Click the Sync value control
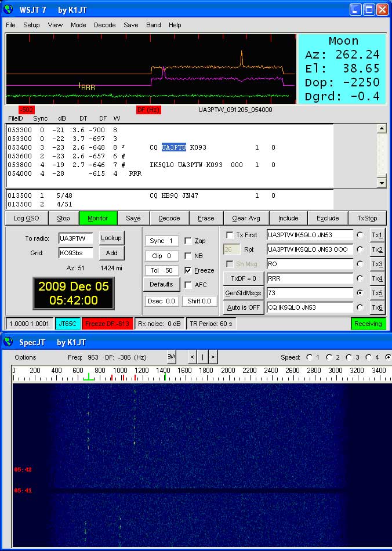The image size is (392, 551). [x=162, y=241]
